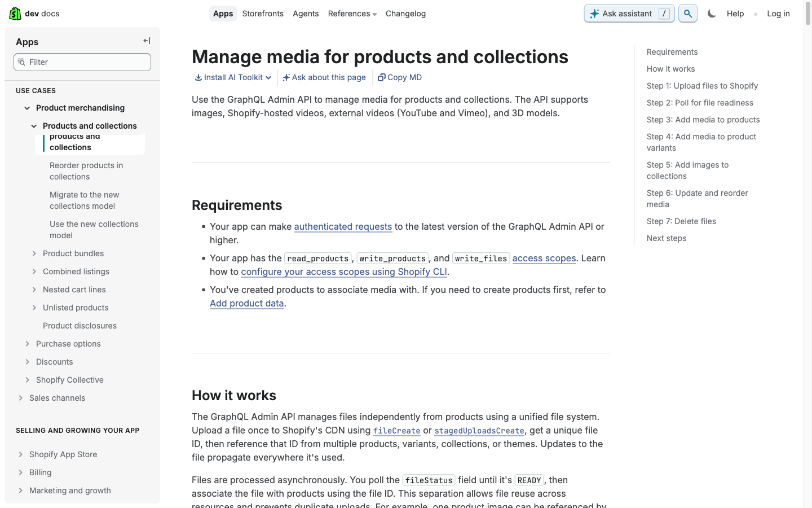This screenshot has width=812, height=508.
Task: Open the References dropdown menu
Action: tap(352, 14)
